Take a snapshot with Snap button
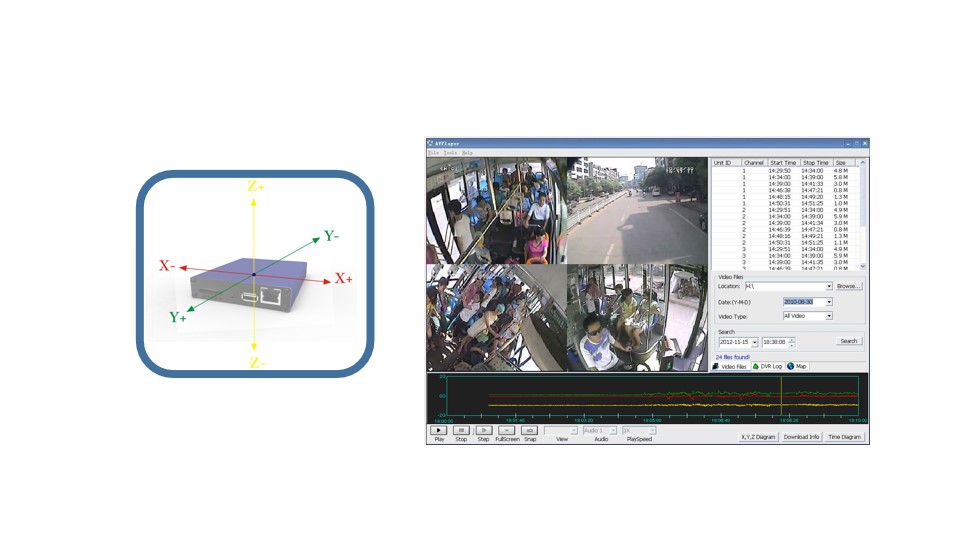The width and height of the screenshot is (960, 540). point(530,430)
